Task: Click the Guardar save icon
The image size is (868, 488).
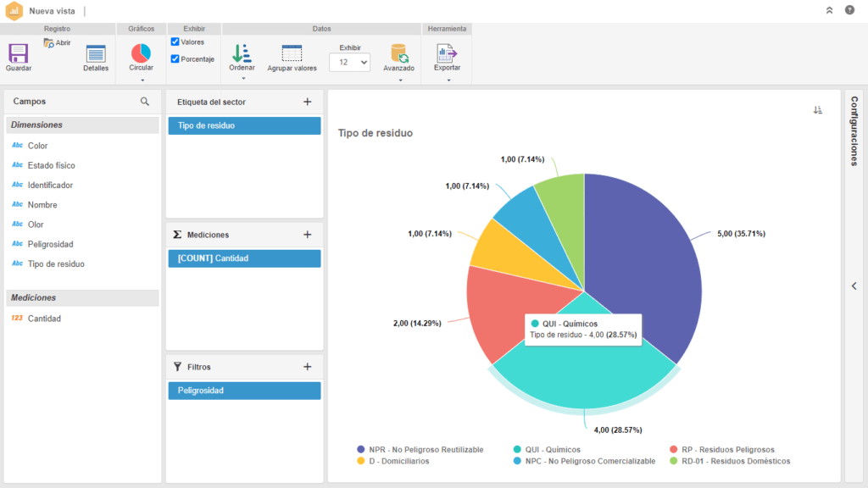Action: tap(18, 54)
